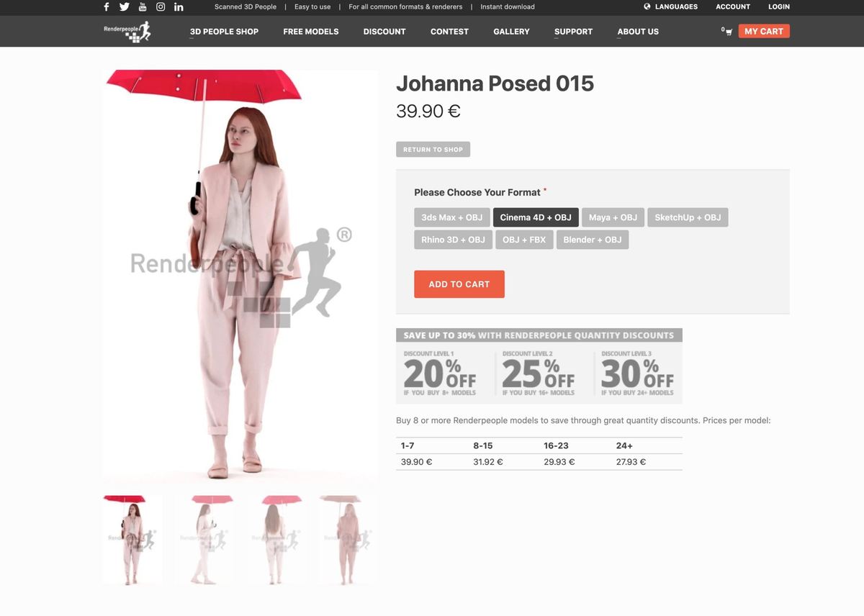The width and height of the screenshot is (864, 616).
Task: Select the front view thumbnail
Action: [132, 540]
